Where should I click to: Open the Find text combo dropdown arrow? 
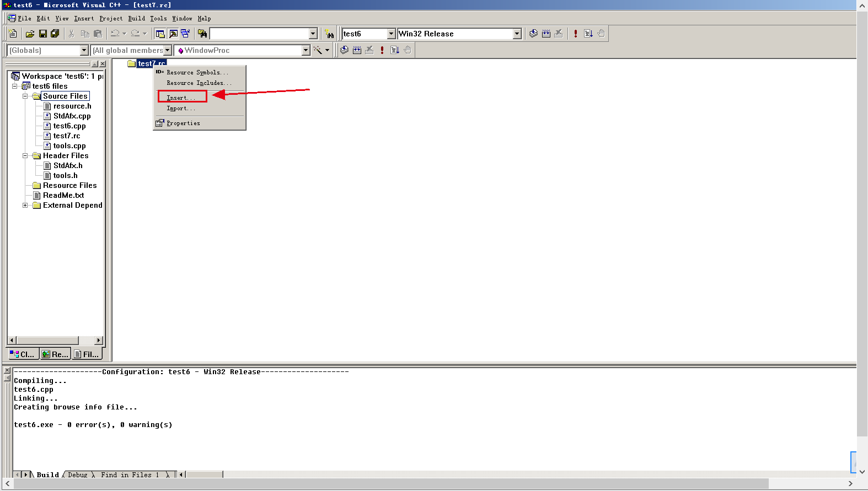click(x=313, y=34)
